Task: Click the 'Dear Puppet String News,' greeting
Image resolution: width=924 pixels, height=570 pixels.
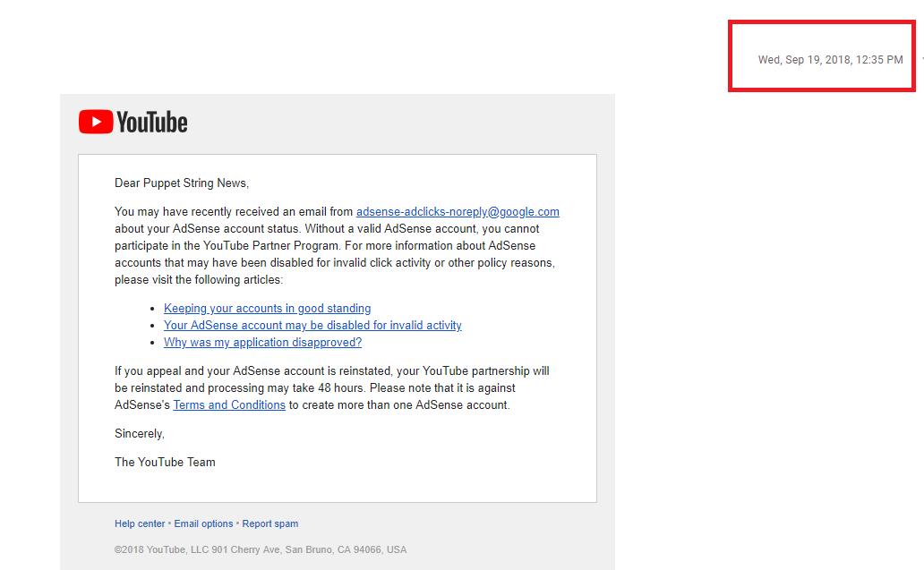Action: click(182, 183)
